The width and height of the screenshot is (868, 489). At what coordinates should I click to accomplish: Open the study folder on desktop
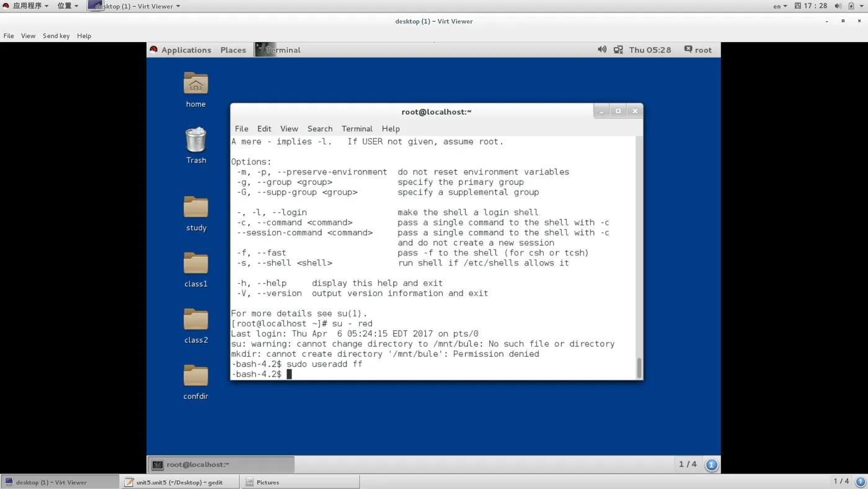(x=195, y=207)
